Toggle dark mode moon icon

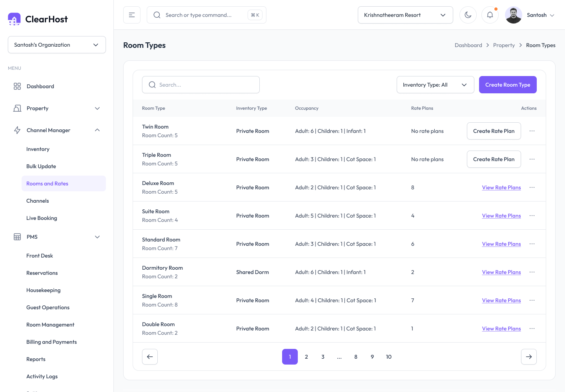click(x=468, y=15)
